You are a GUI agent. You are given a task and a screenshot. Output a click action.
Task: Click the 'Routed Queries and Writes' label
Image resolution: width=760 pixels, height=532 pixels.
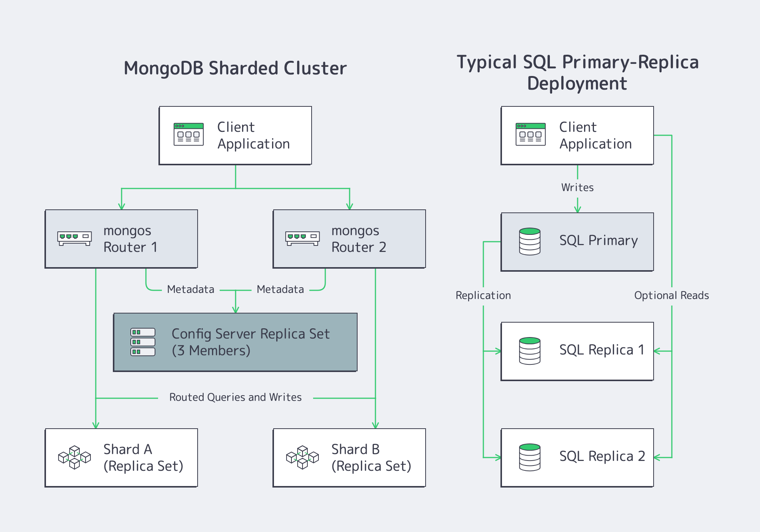point(236,397)
